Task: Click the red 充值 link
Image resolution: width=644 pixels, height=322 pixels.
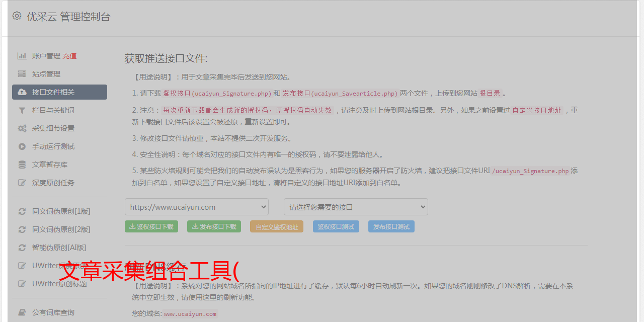Action: click(x=69, y=56)
